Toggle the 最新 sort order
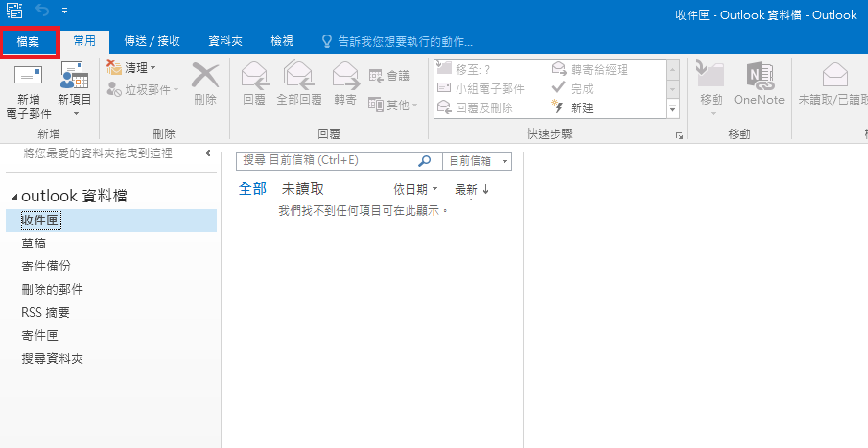The width and height of the screenshot is (868, 448). (472, 189)
